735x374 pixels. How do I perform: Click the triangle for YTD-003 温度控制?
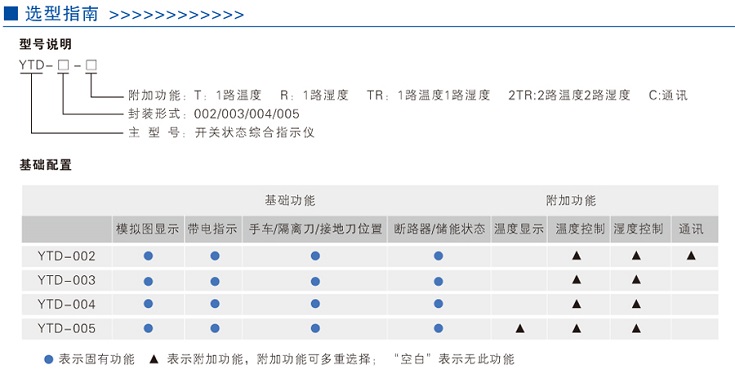577,280
